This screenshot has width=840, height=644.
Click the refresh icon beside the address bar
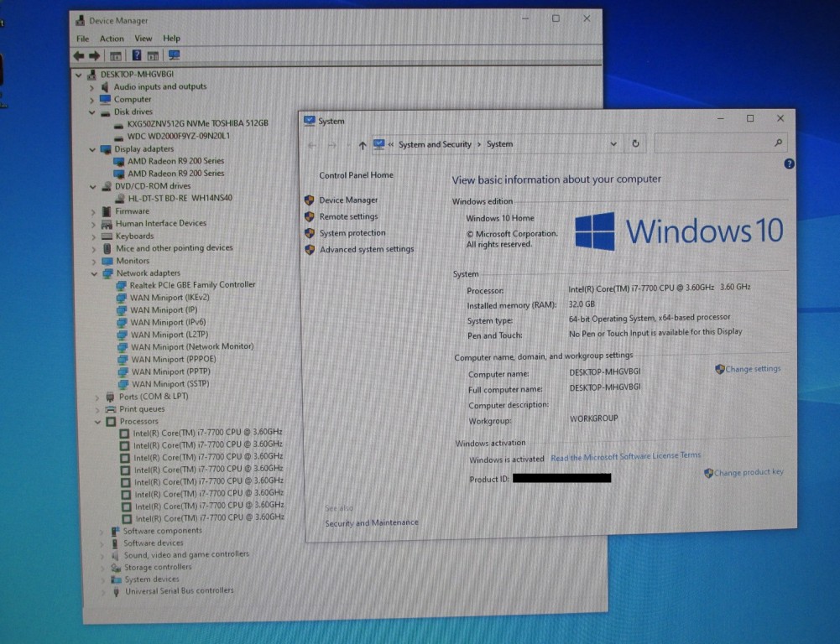[x=635, y=143]
